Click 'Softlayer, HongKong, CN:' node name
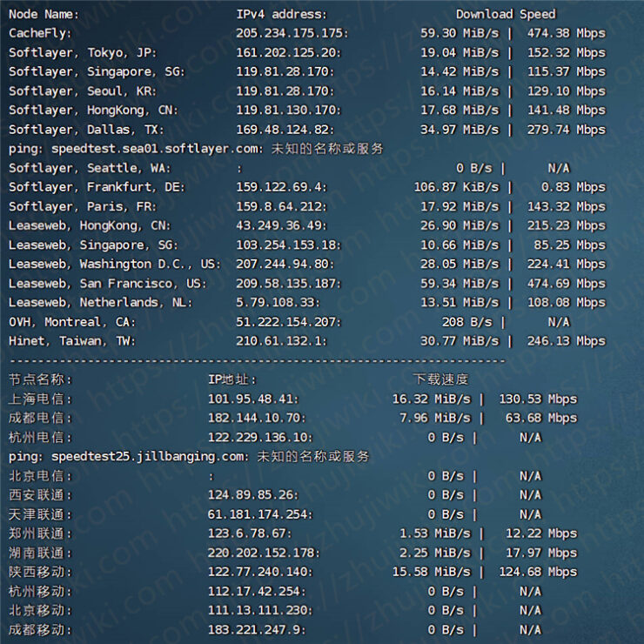Image resolution: width=644 pixels, height=644 pixels. pyautogui.click(x=93, y=110)
